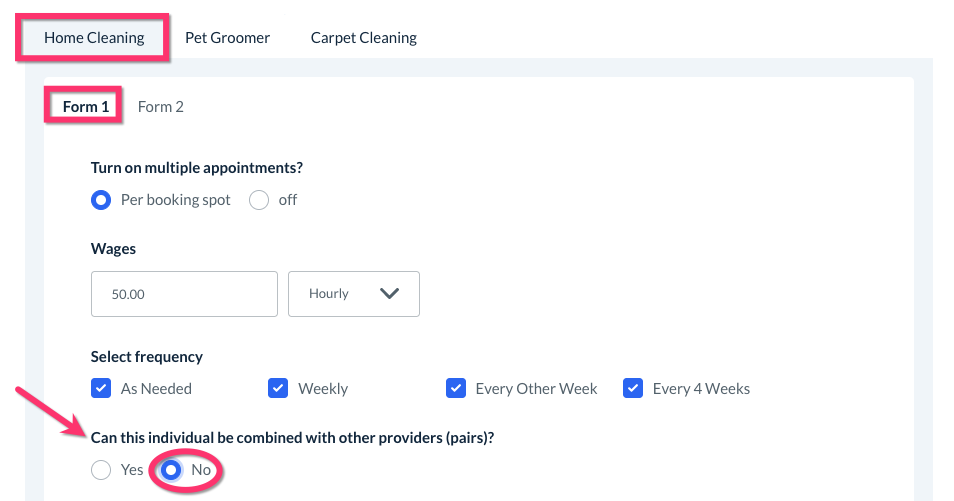Turn multiple appointments off via radio button
Viewport: 954px width, 501px height.
[259, 200]
